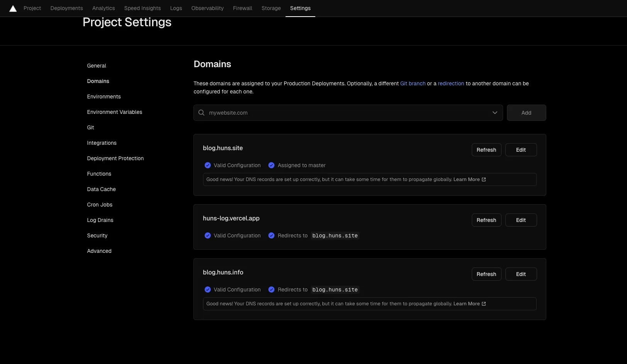Expand the domain input dropdown chevron
The image size is (627, 364).
pos(495,113)
